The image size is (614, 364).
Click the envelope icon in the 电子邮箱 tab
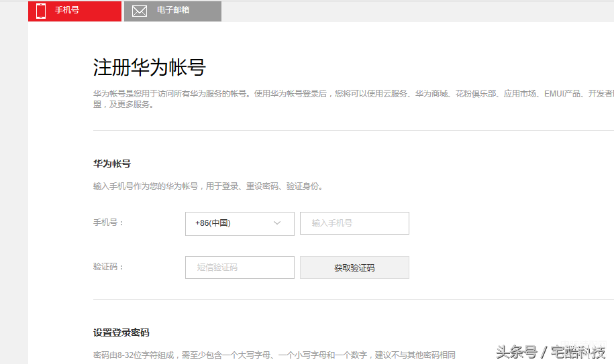coord(140,11)
